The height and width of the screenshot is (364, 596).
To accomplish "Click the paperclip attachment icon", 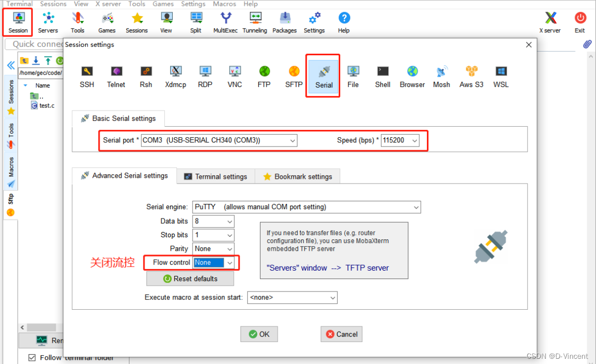I will click(587, 44).
